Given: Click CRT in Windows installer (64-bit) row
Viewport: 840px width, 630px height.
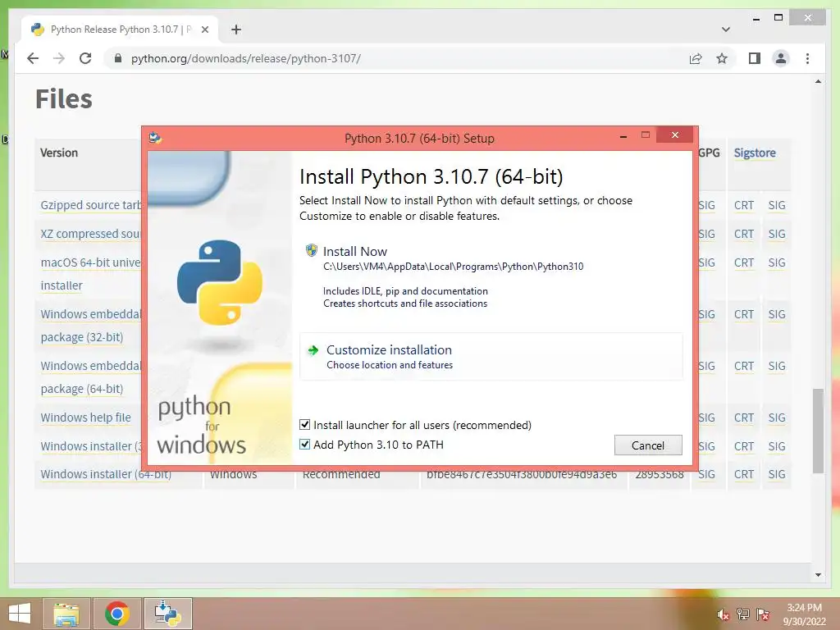Looking at the screenshot, I should point(743,474).
